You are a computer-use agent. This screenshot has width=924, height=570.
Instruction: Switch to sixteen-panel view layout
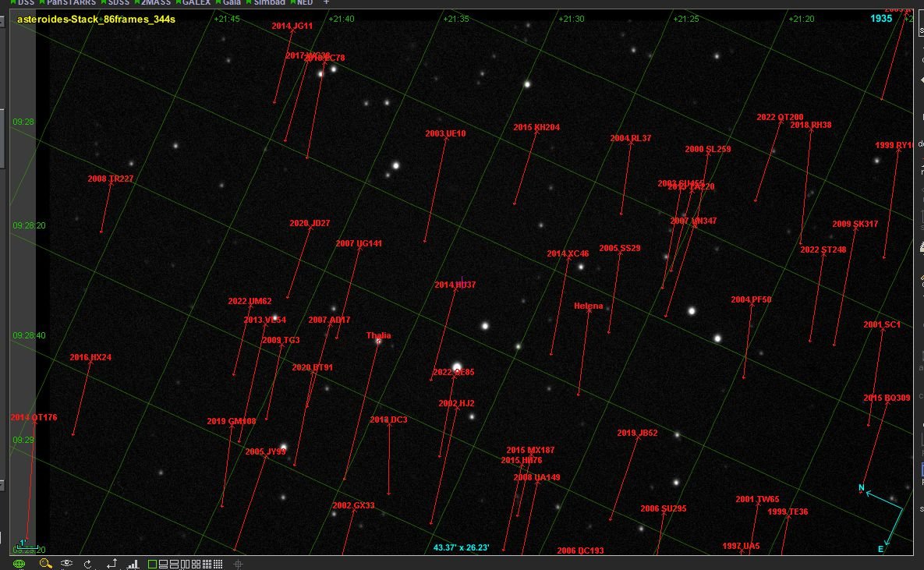point(218,564)
